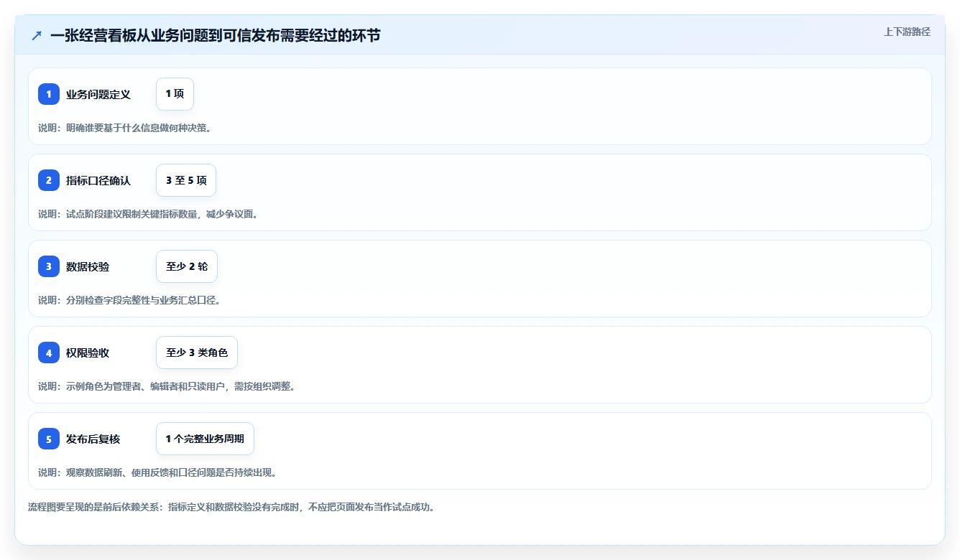Click the "权限验收" step title

(x=88, y=353)
